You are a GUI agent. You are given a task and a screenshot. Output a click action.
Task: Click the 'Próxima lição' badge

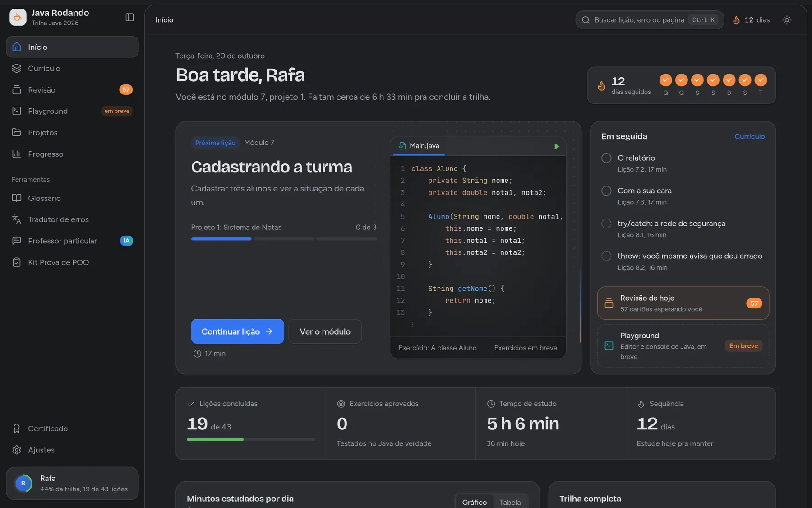coord(215,143)
